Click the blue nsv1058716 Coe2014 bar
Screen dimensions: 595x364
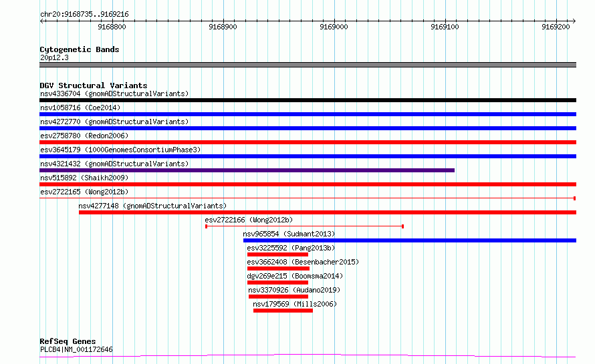point(308,114)
